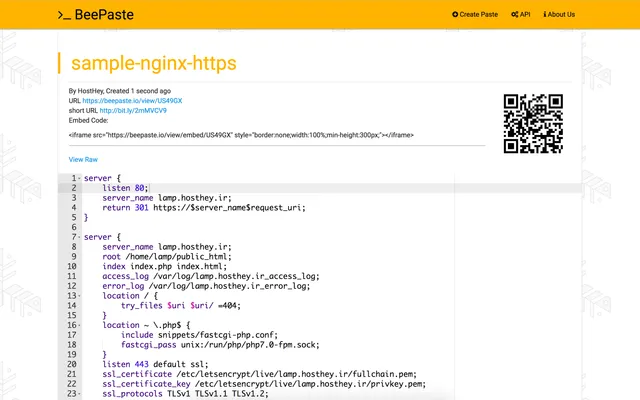This screenshot has width=640, height=400.
Task: Click the fastcgi_pass code line
Action: pyautogui.click(x=220, y=345)
